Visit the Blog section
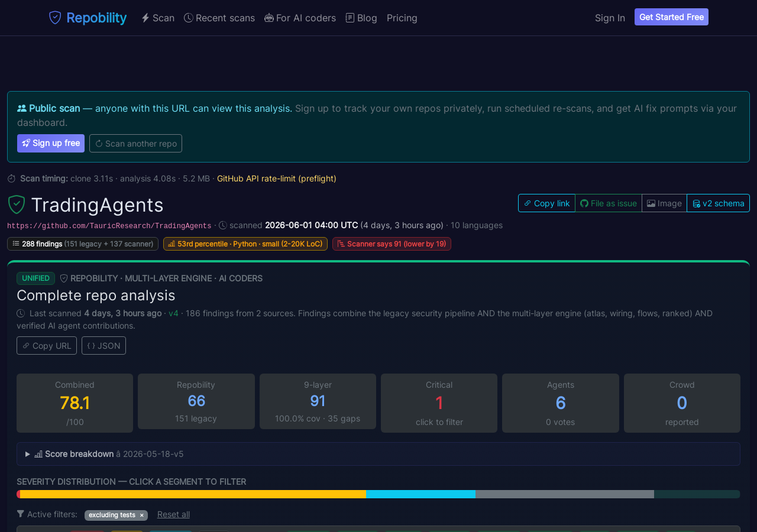 [361, 18]
